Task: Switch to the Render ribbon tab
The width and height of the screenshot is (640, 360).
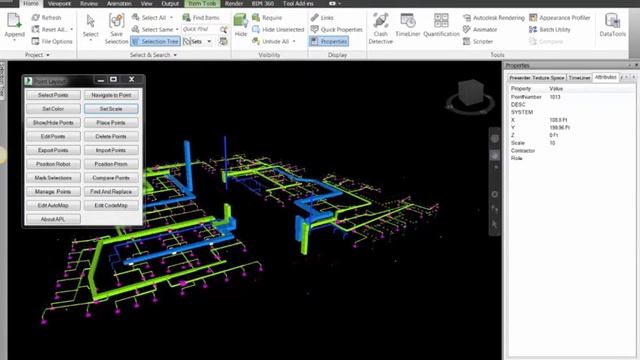Action: 234,4
